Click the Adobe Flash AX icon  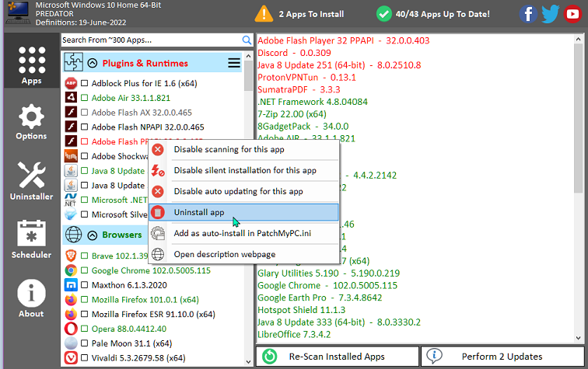(71, 113)
